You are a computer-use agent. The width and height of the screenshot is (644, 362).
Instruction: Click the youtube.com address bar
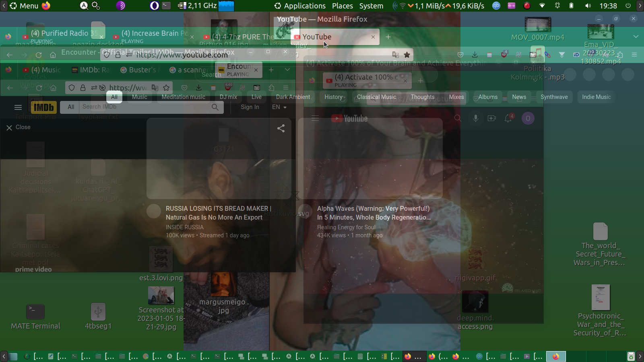click(x=258, y=55)
